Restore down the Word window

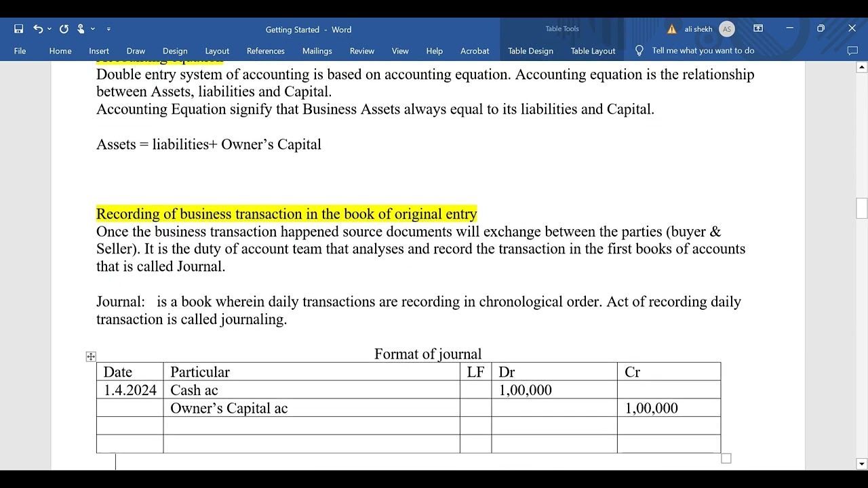click(x=821, y=28)
